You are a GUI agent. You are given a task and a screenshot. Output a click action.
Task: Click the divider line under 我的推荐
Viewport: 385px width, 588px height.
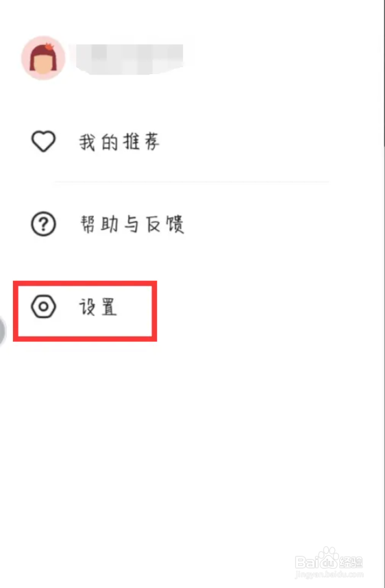[x=192, y=182]
